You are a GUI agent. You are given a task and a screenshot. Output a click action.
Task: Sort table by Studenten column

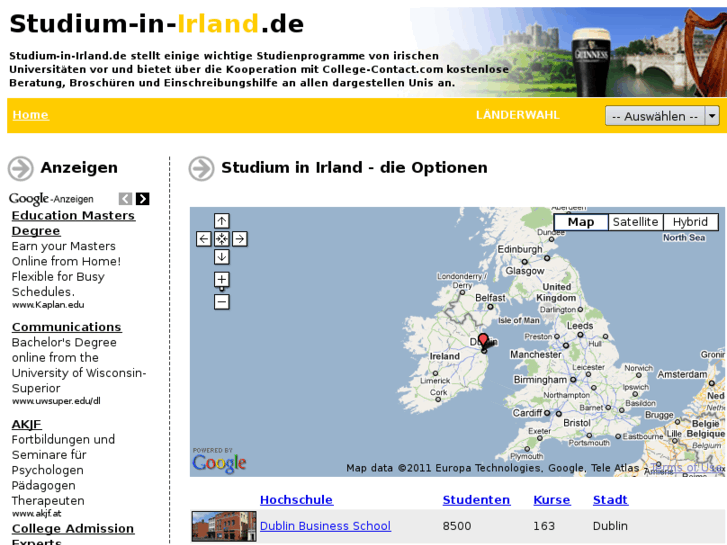pos(477,500)
